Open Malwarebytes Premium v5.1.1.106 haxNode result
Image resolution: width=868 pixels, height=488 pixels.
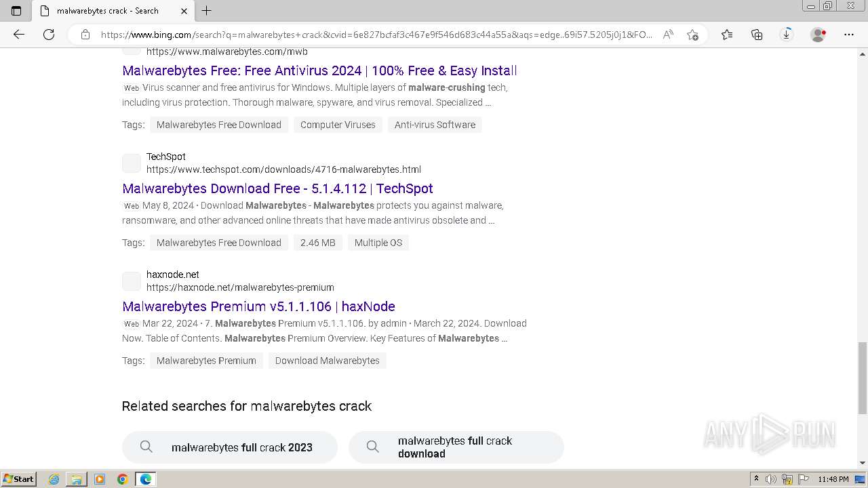click(258, 306)
